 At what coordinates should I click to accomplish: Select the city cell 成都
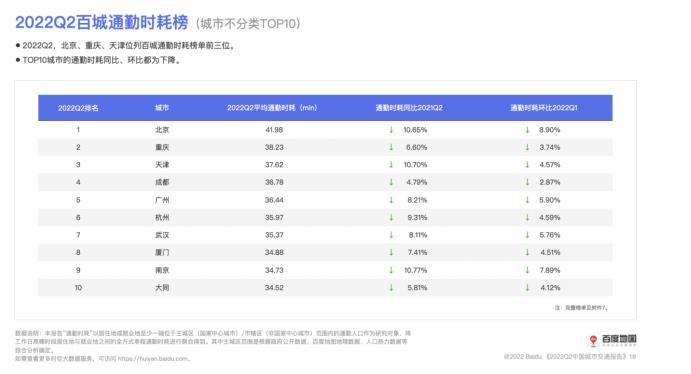point(162,182)
